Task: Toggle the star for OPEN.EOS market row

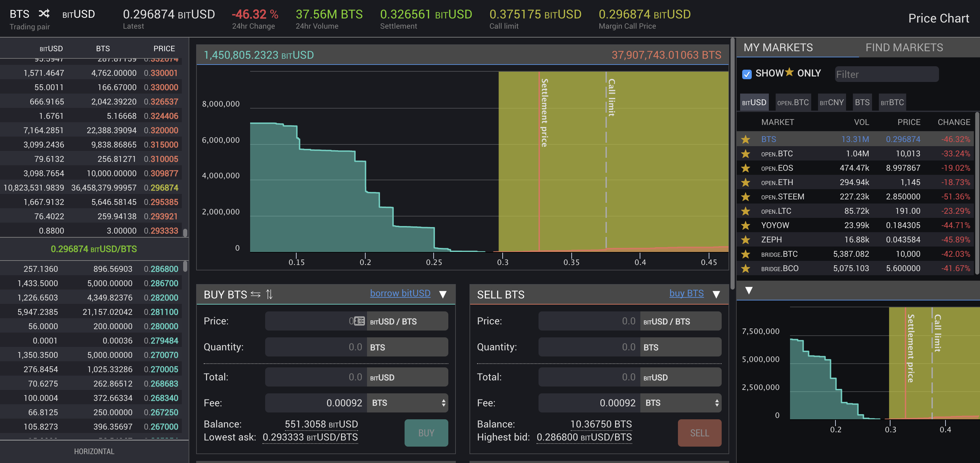Action: pyautogui.click(x=746, y=168)
